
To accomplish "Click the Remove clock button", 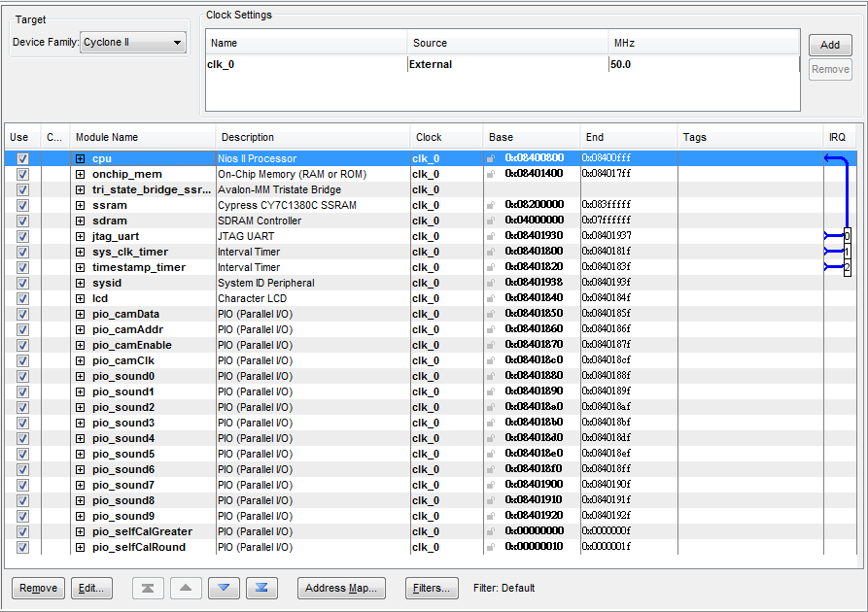I will pyautogui.click(x=830, y=70).
